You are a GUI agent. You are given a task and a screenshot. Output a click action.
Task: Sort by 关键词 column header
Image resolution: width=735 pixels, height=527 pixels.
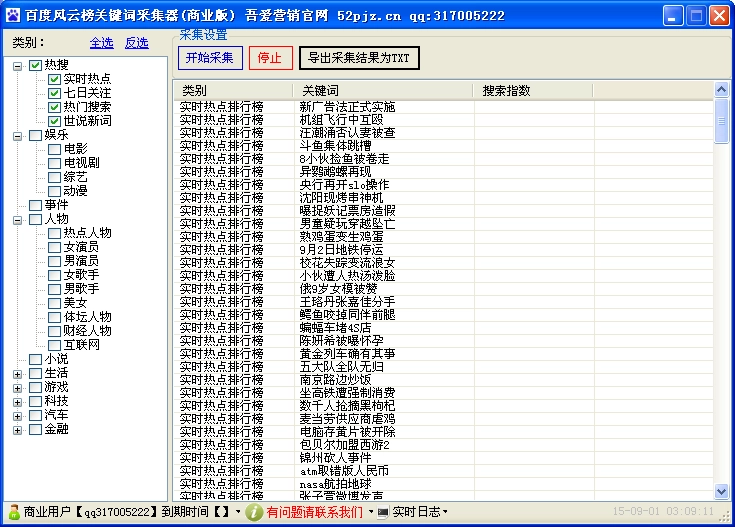click(383, 90)
